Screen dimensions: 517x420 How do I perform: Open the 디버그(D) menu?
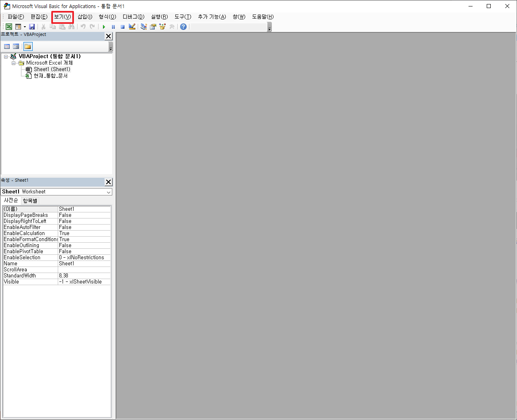(134, 17)
